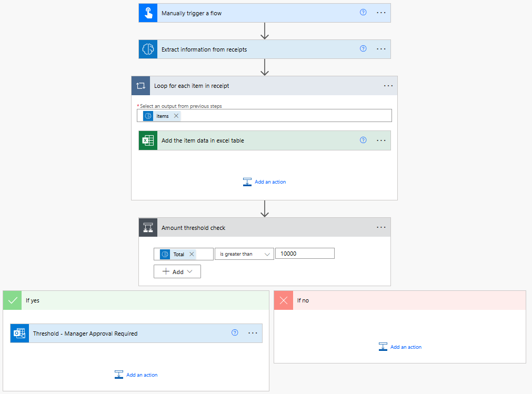Open help on Threshold - Manager Approval Required
This screenshot has height=394, width=532.
(235, 333)
